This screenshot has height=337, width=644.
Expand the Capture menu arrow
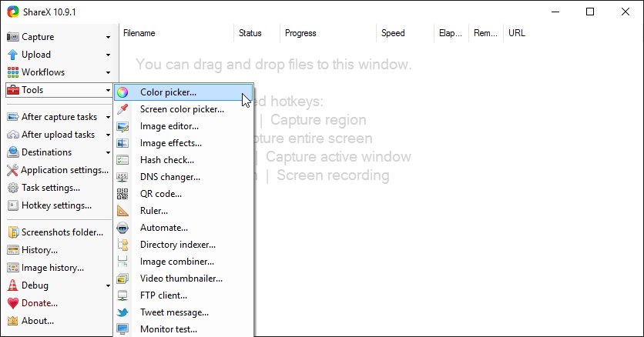(x=108, y=37)
